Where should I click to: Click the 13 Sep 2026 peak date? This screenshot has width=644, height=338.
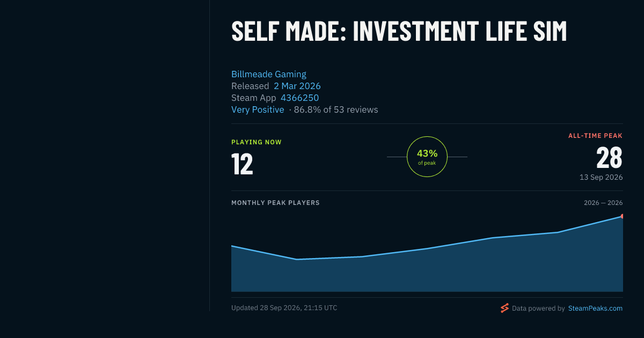[x=601, y=177]
